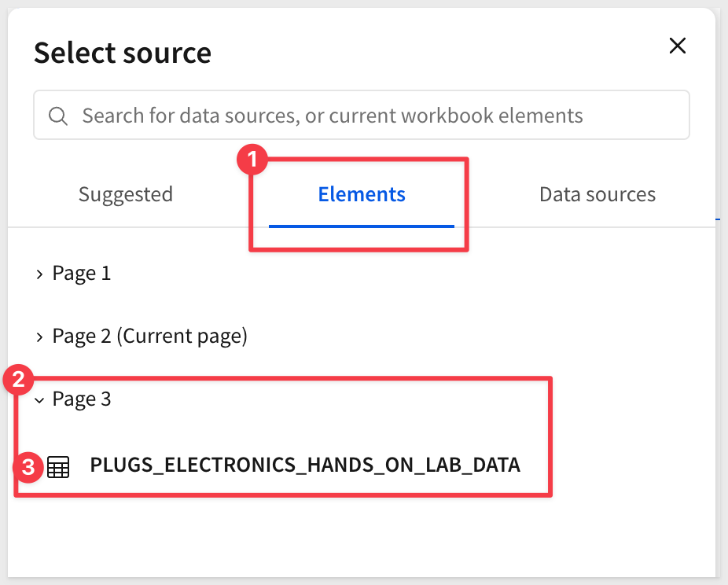This screenshot has height=585, width=728.
Task: Click the magnifier search icon
Action: (x=57, y=116)
